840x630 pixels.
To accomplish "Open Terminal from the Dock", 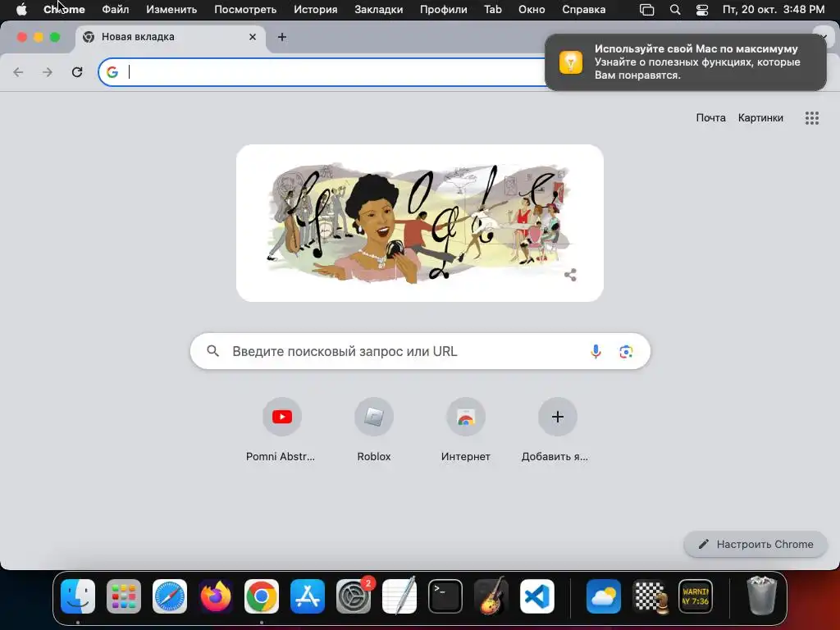I will pyautogui.click(x=445, y=596).
